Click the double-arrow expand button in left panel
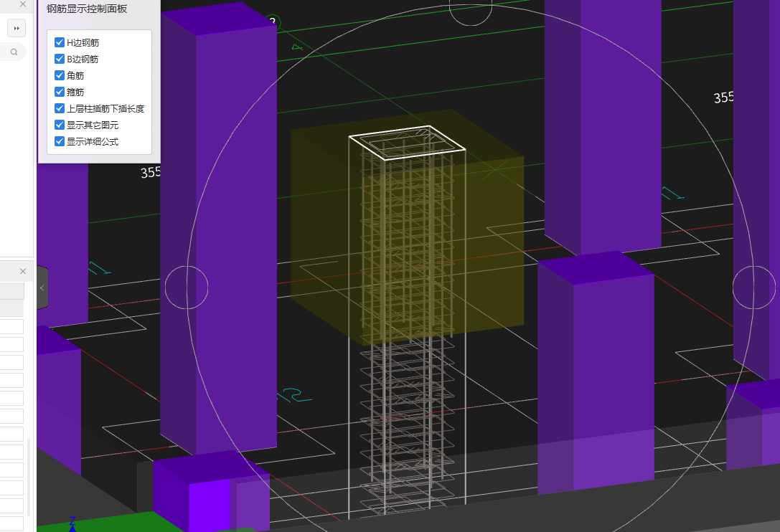780x532 pixels. (x=17, y=29)
